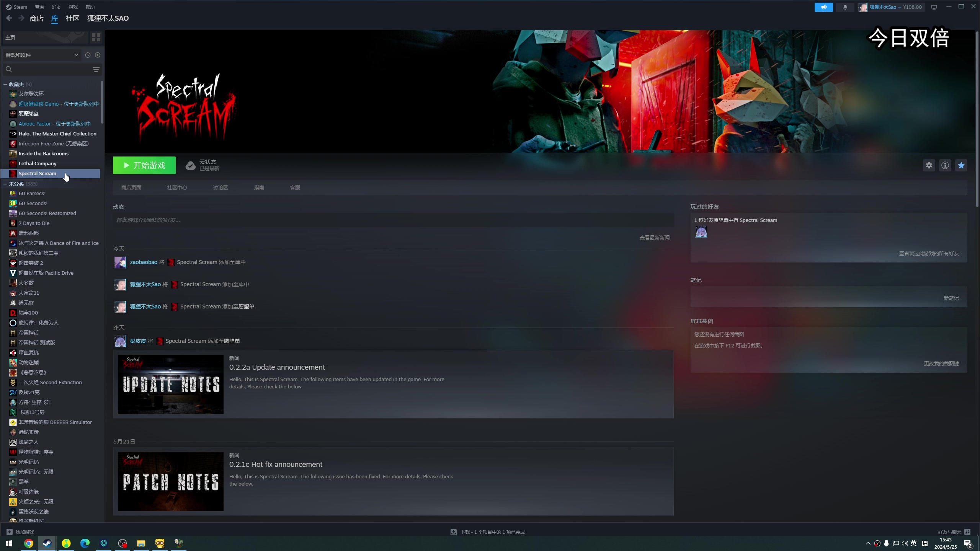
Task: Open the 讨论区 game sub-tab
Action: pyautogui.click(x=220, y=188)
